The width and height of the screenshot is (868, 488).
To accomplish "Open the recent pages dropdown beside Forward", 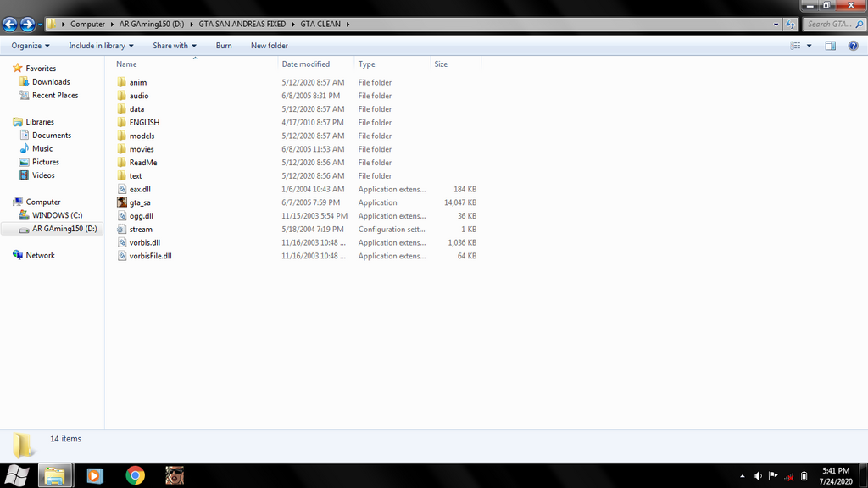I will click(x=40, y=25).
